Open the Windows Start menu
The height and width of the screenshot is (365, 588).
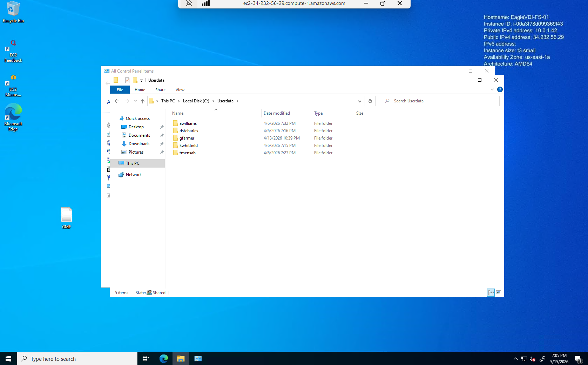[x=8, y=358]
